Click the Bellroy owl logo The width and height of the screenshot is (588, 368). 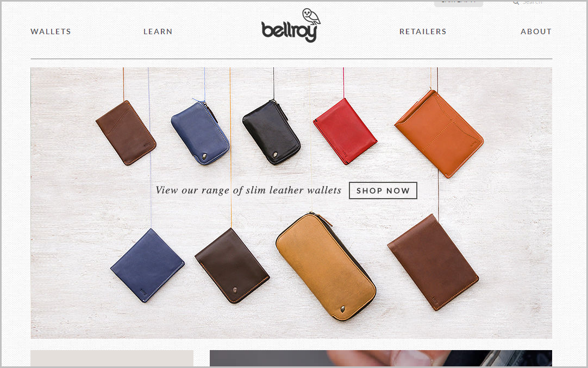click(x=291, y=26)
